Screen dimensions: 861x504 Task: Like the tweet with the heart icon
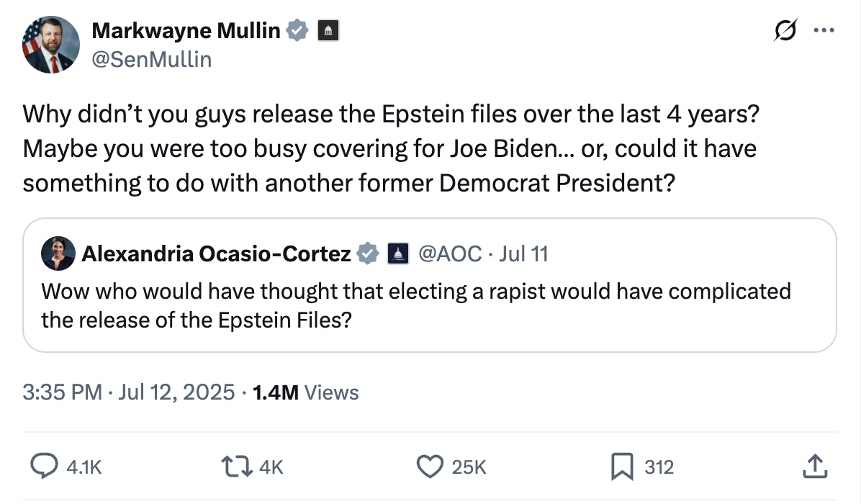(430, 467)
